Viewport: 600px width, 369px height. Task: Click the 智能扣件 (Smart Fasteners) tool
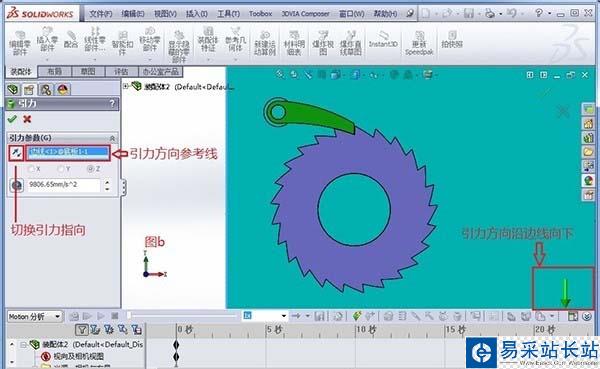tap(122, 43)
